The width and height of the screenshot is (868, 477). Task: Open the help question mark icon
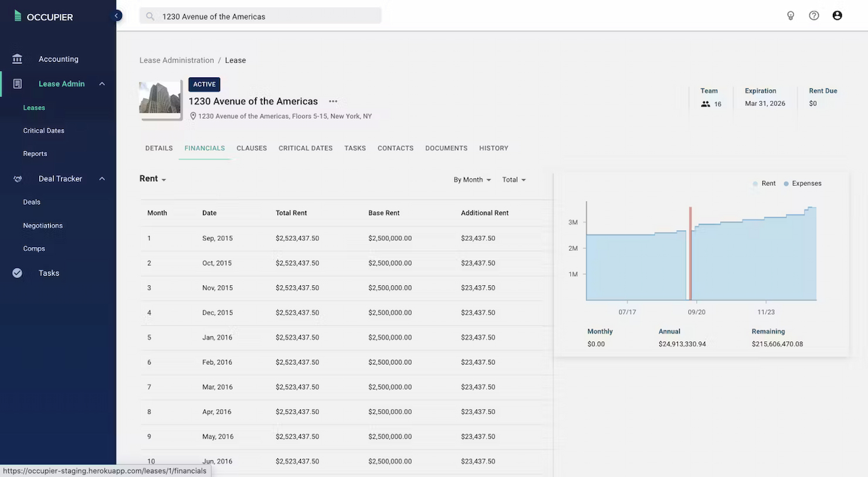814,15
